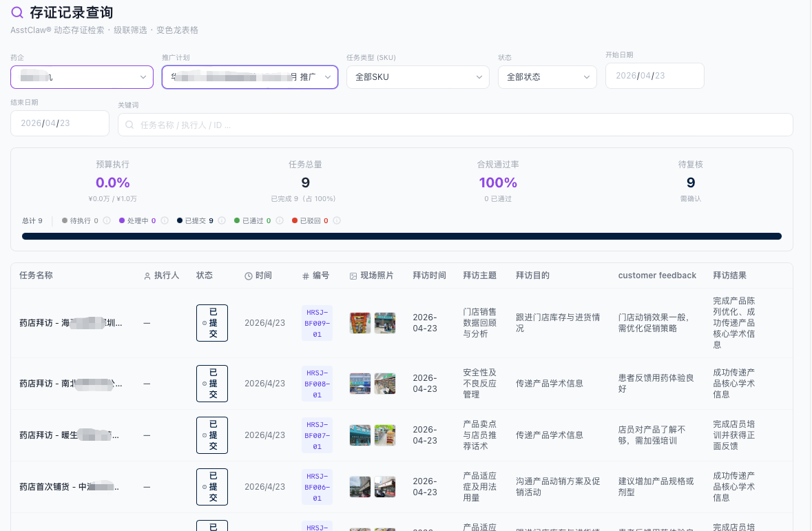The image size is (812, 531).
Task: Click cell 建议增加产品规格或剂型
Action: click(x=656, y=487)
